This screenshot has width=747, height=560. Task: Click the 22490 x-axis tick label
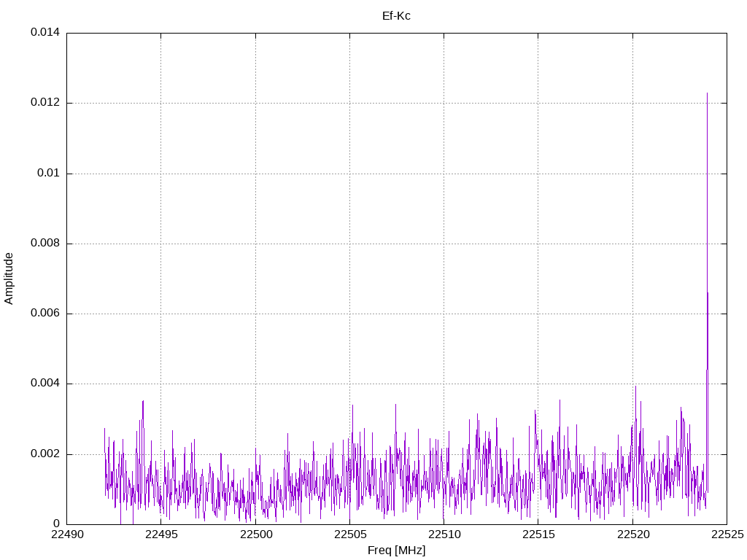[67, 534]
